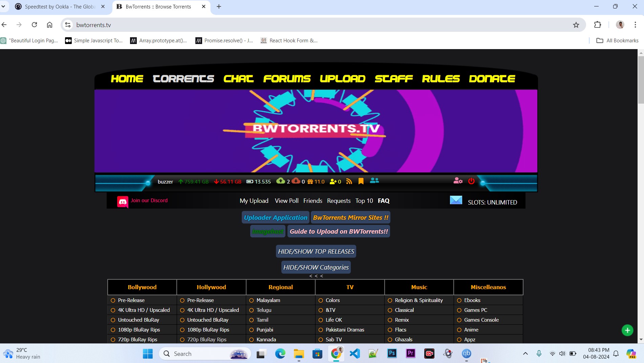Click the red cloud download leeching icon
644x363 pixels.
(x=296, y=180)
